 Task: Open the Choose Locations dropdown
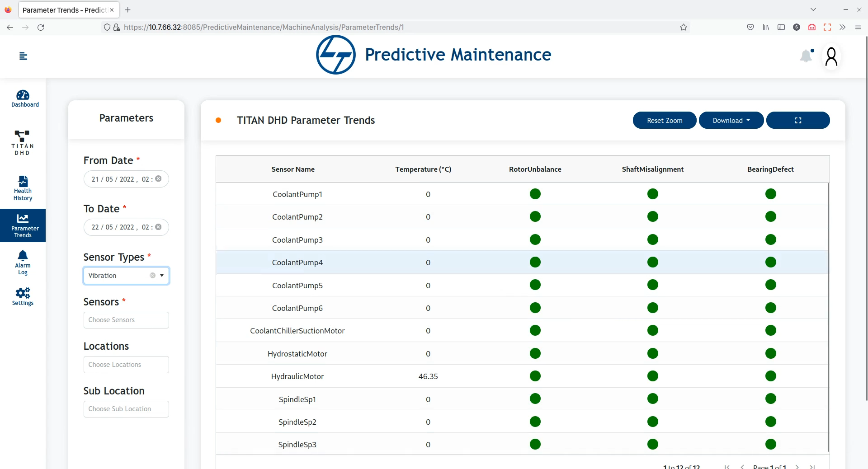[126, 365]
